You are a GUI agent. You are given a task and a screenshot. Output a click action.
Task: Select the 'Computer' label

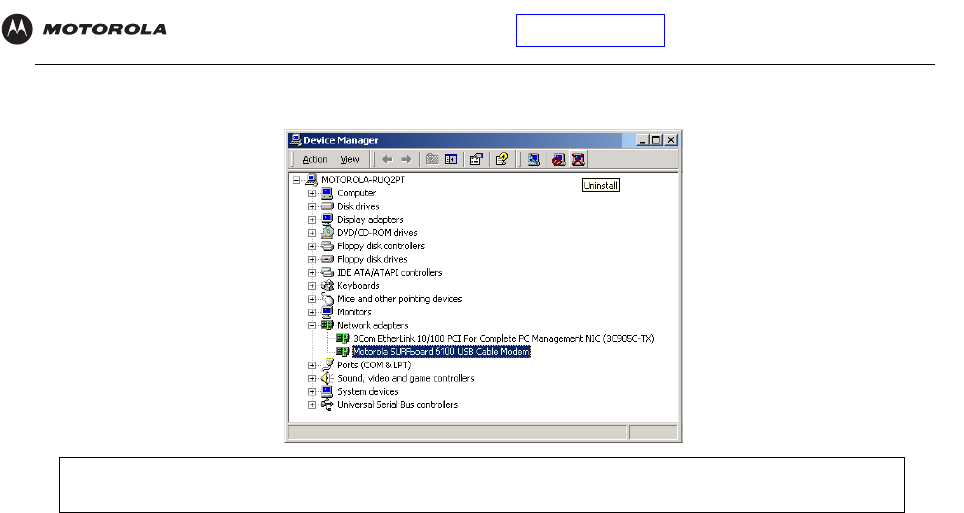click(356, 193)
